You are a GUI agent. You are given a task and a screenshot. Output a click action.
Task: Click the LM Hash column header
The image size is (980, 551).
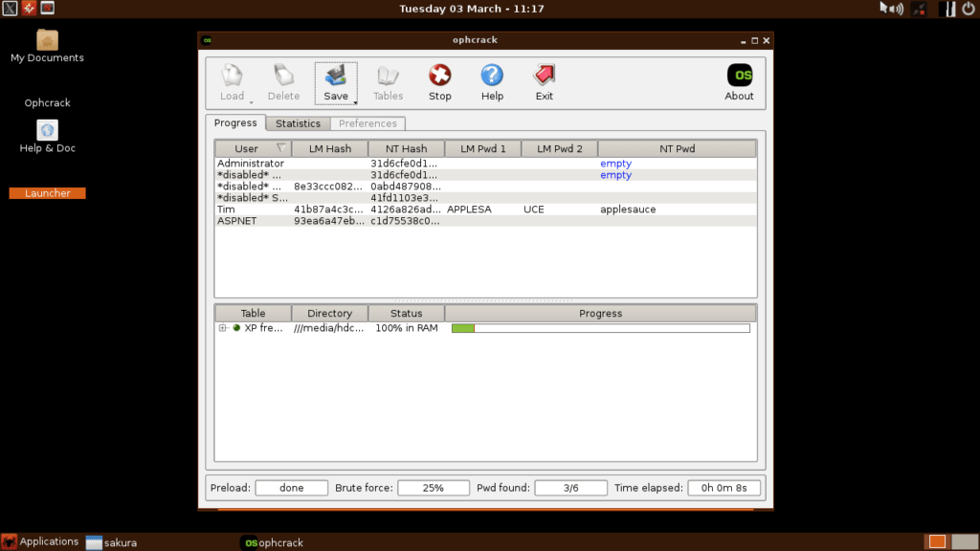[x=330, y=148]
